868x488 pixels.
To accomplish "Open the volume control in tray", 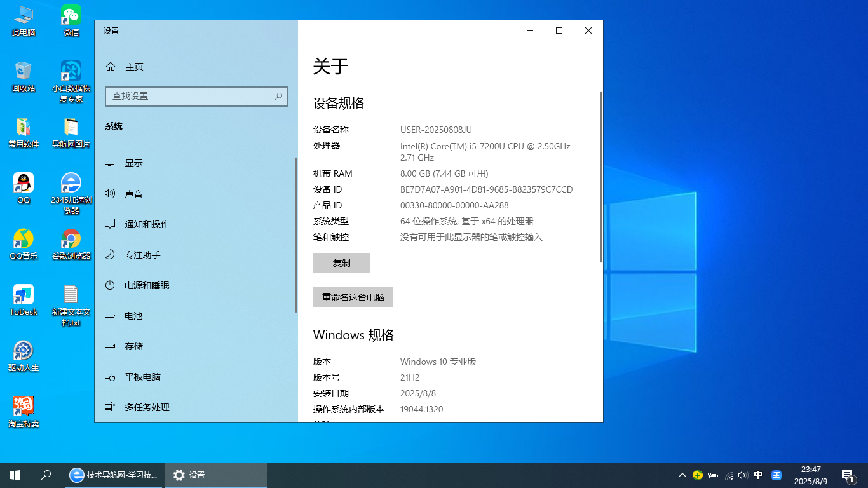I will [743, 475].
